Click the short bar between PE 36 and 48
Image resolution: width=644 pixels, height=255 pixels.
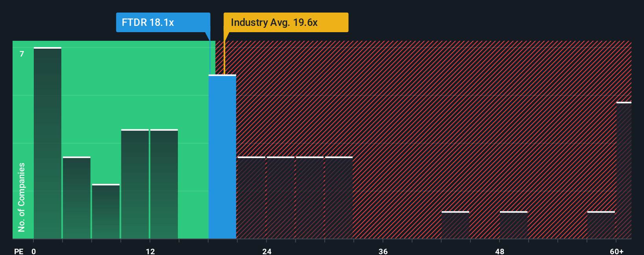[455, 225]
